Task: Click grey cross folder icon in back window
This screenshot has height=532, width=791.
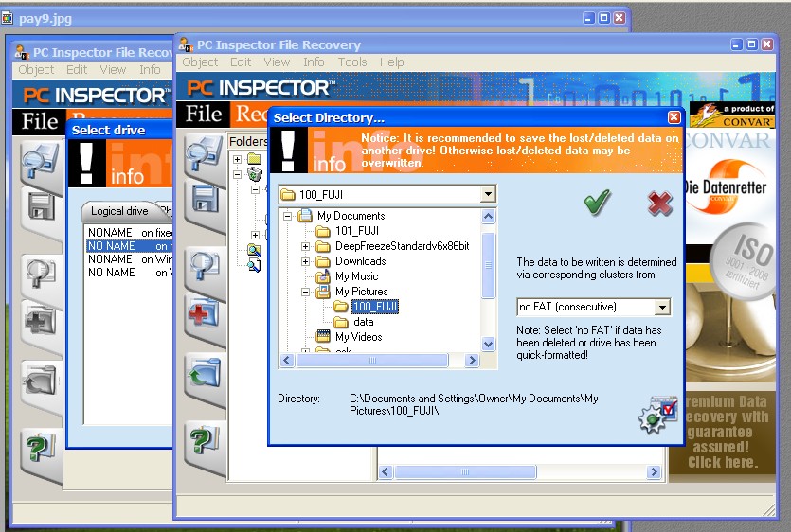Action: (x=41, y=321)
